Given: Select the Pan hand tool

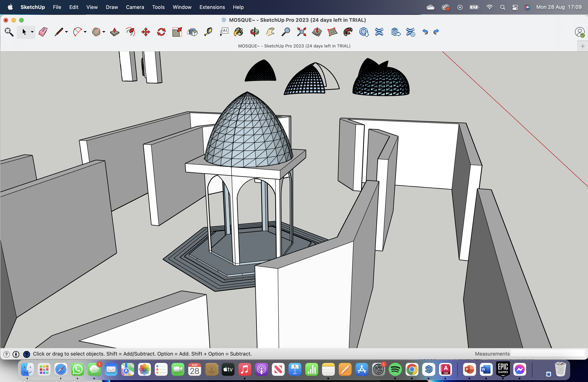Looking at the screenshot, I should (270, 32).
